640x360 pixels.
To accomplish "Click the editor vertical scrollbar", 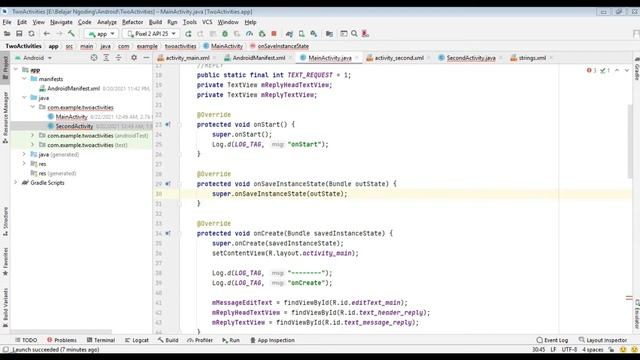I will pos(629,141).
